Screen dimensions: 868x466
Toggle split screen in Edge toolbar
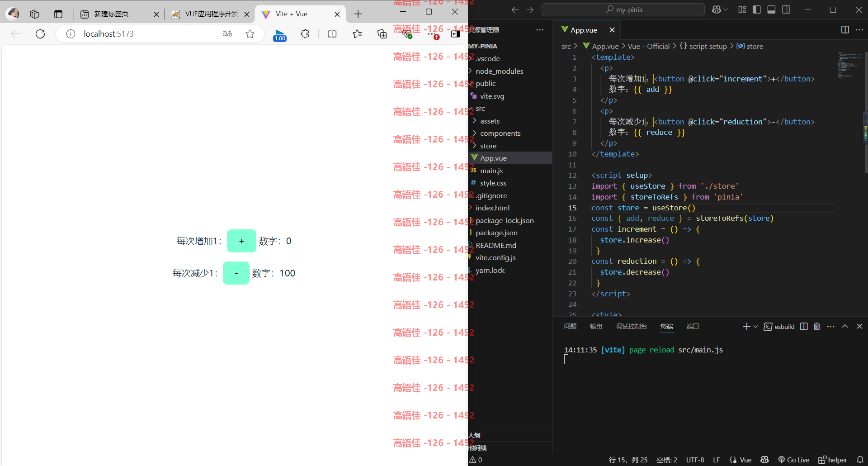click(x=332, y=34)
